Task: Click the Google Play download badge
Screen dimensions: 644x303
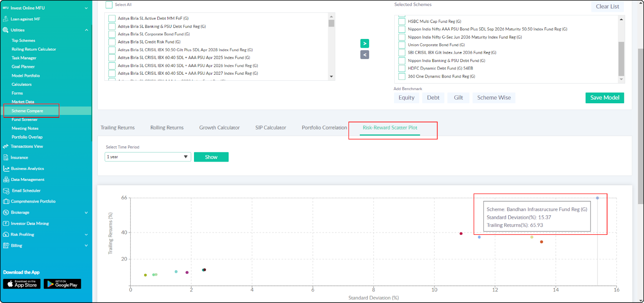Action: click(x=62, y=284)
